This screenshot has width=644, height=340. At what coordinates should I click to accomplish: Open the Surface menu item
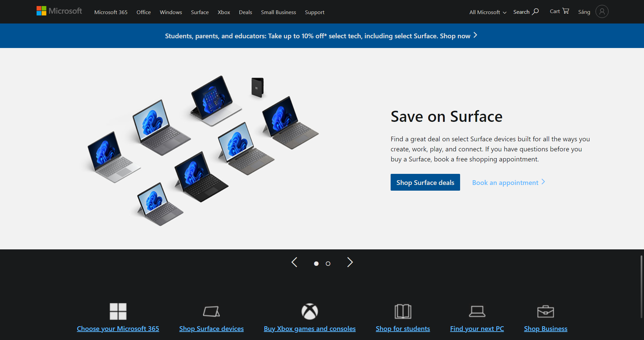point(200,12)
